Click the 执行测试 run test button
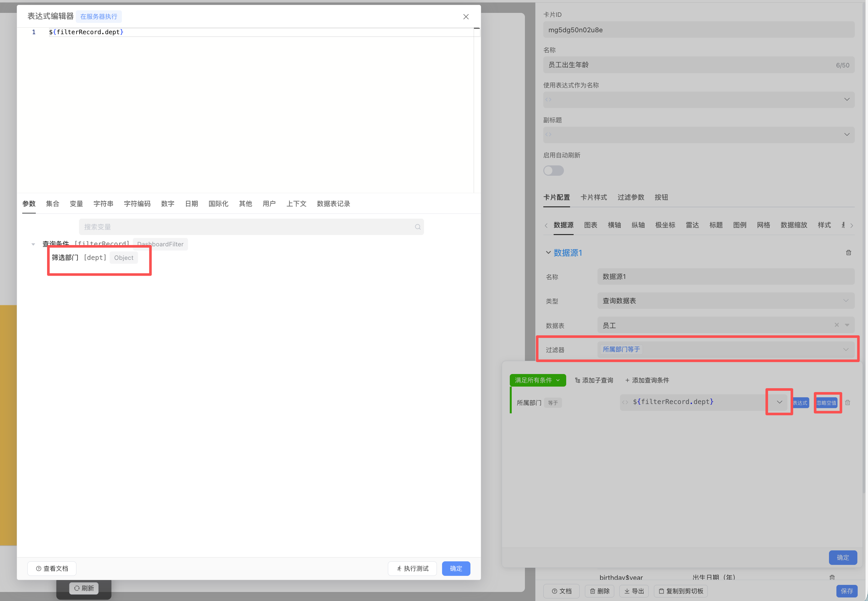 click(412, 568)
